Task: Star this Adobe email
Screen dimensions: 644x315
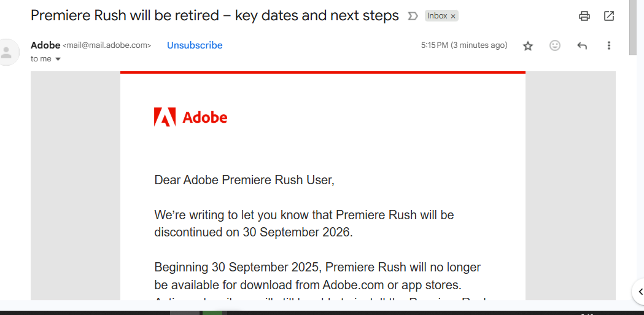Action: coord(528,46)
